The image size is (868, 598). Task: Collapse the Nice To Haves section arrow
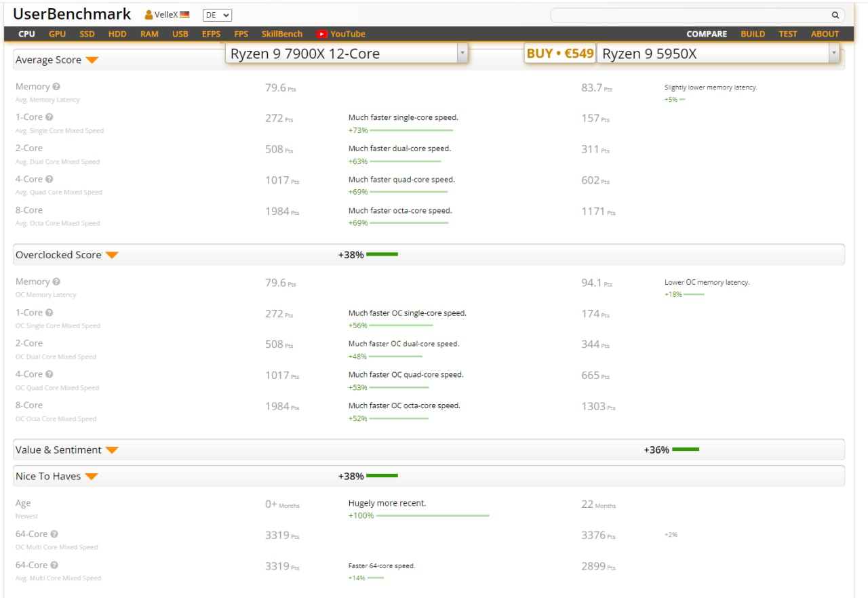[92, 477]
